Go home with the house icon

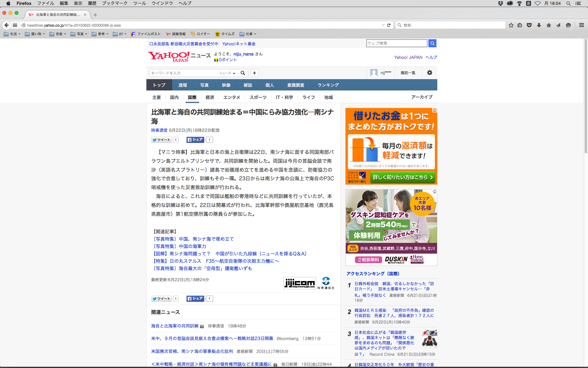point(549,25)
